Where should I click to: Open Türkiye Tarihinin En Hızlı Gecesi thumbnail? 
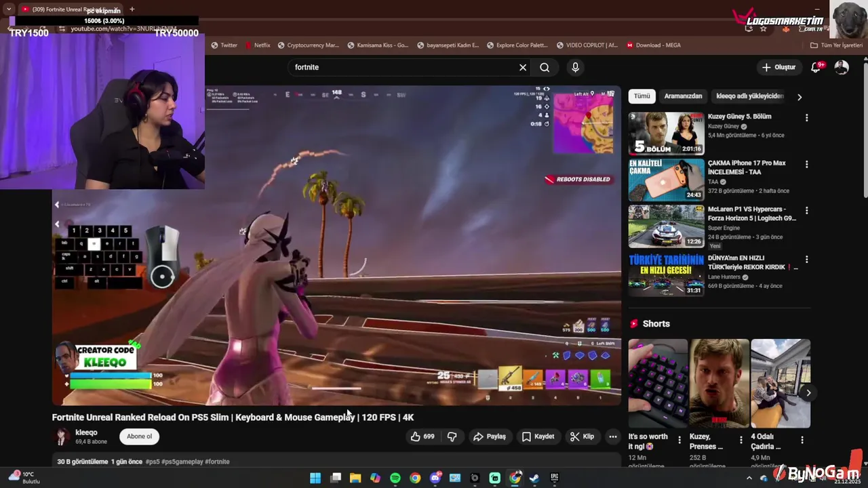point(666,274)
